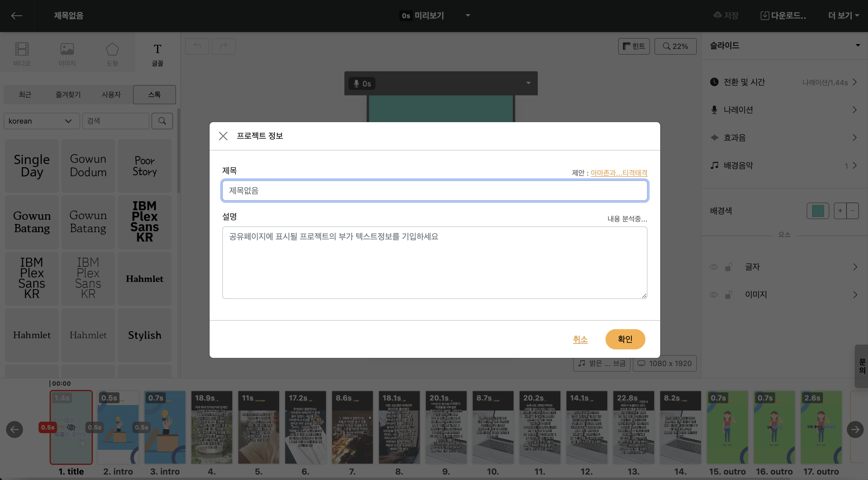Open the 이미지 media tab
Viewport: 868px width, 480px height.
pos(67,54)
